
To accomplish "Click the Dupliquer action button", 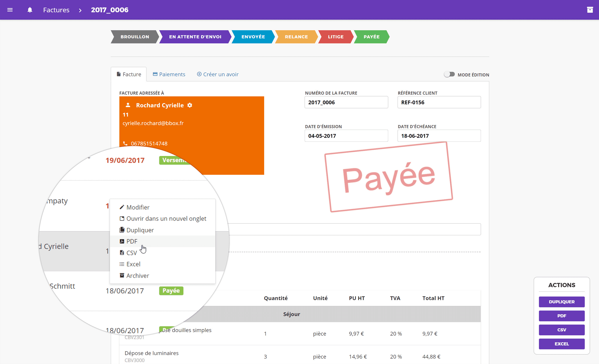I will [x=562, y=302].
